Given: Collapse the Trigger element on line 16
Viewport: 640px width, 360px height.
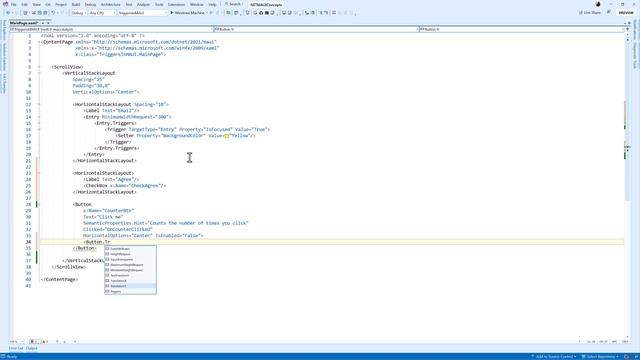Looking at the screenshot, I should coord(40,129).
